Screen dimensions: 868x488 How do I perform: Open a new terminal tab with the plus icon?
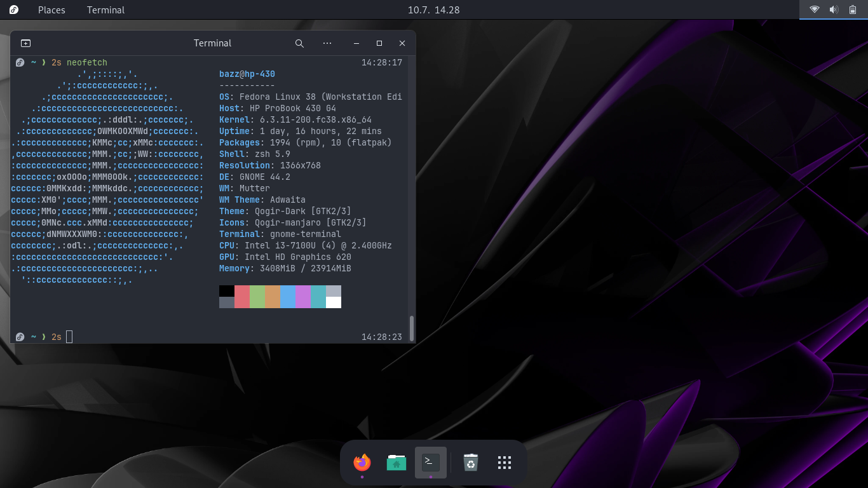pyautogui.click(x=25, y=43)
